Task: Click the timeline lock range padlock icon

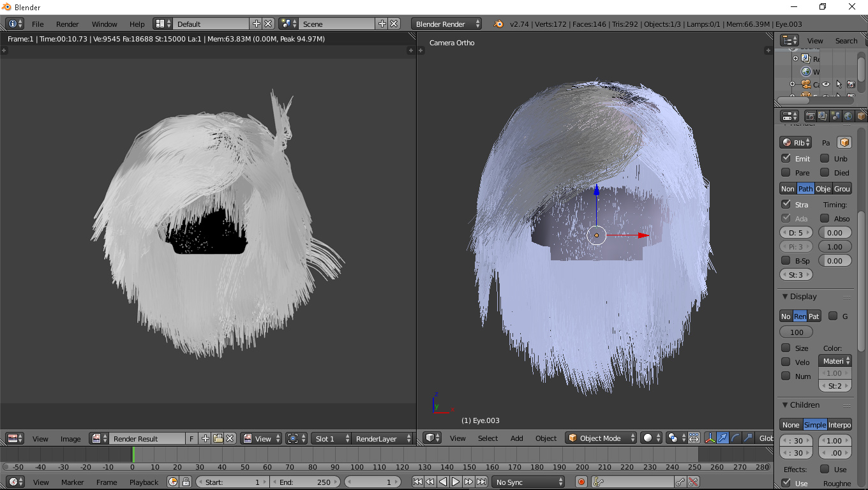Action: (186, 482)
